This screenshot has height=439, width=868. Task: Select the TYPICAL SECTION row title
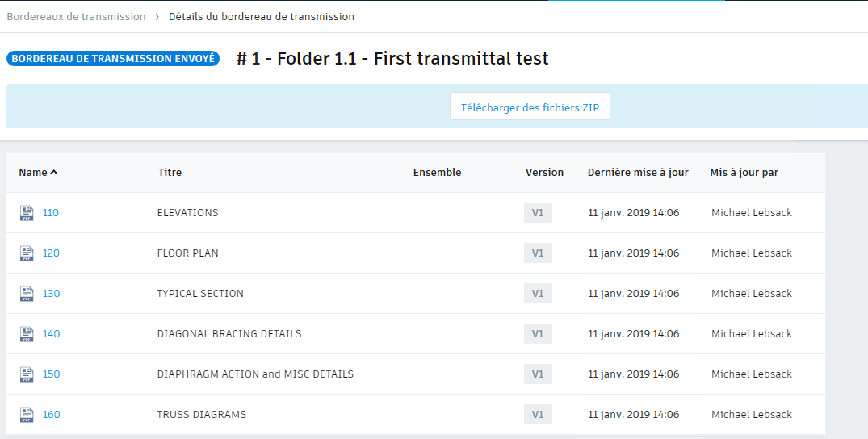[200, 294]
